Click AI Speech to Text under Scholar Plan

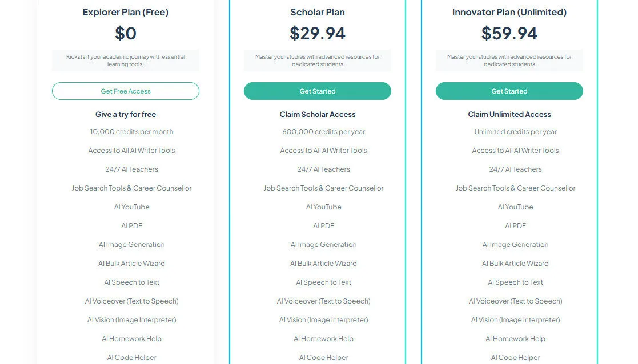[x=323, y=282]
